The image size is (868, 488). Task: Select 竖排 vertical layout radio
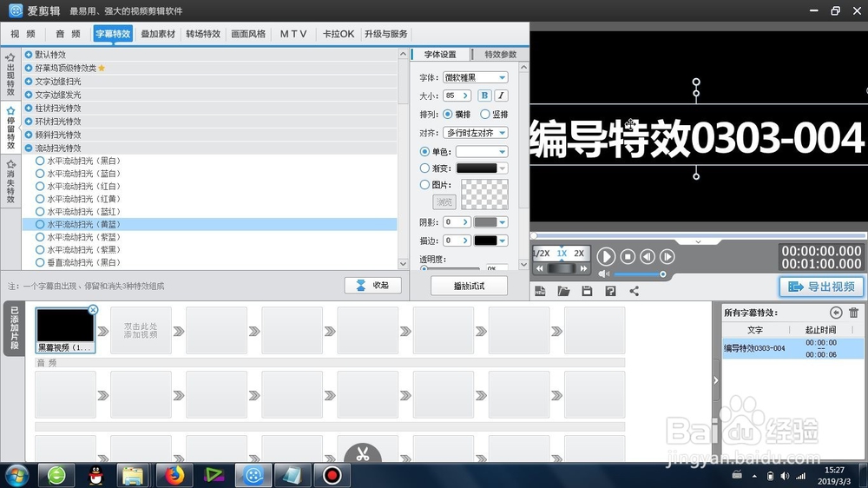point(485,114)
